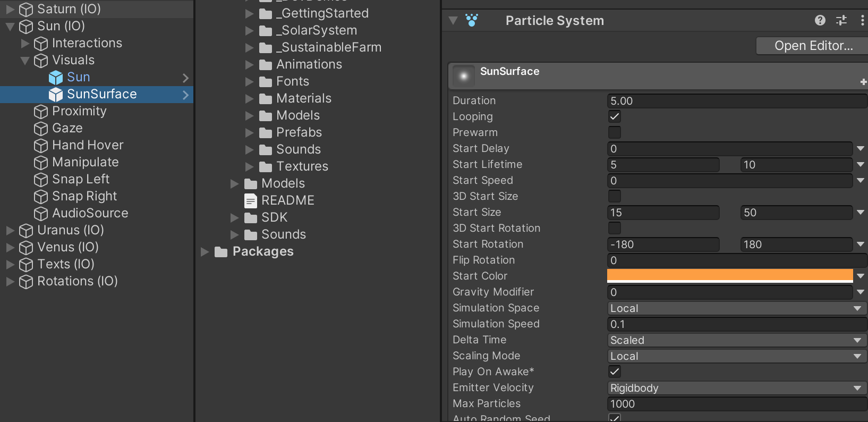Image resolution: width=868 pixels, height=422 pixels.
Task: Click the Open Editor button
Action: 813,46
